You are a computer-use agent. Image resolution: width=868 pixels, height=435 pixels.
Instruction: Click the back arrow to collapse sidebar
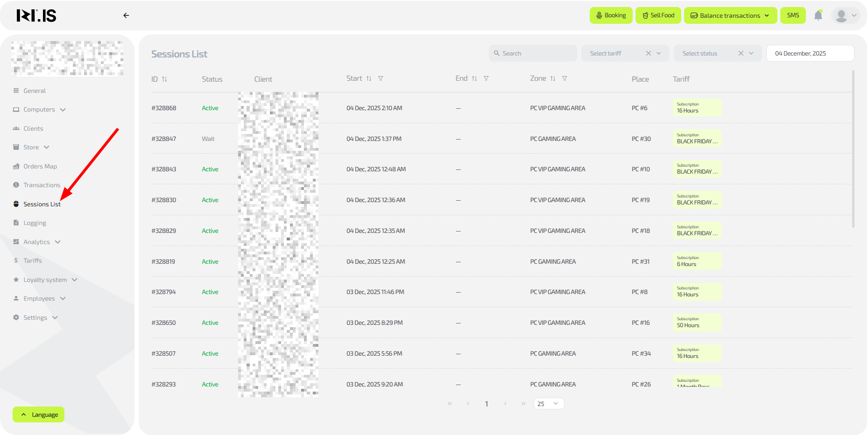(x=126, y=15)
